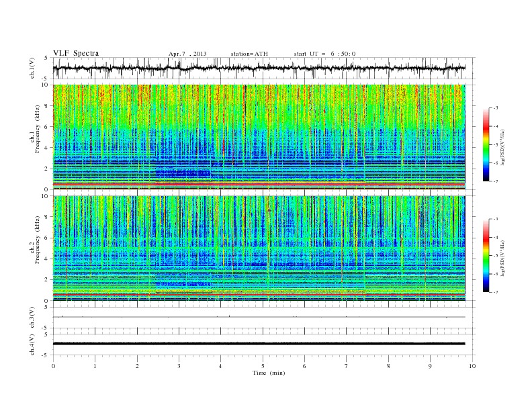Click the ch.1 spectrogram panel

(x=259, y=137)
